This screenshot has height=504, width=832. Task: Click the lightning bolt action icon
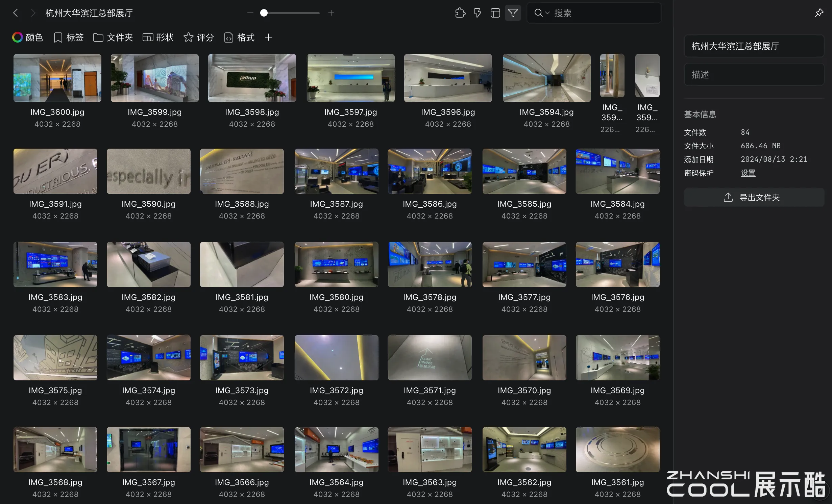coord(478,13)
